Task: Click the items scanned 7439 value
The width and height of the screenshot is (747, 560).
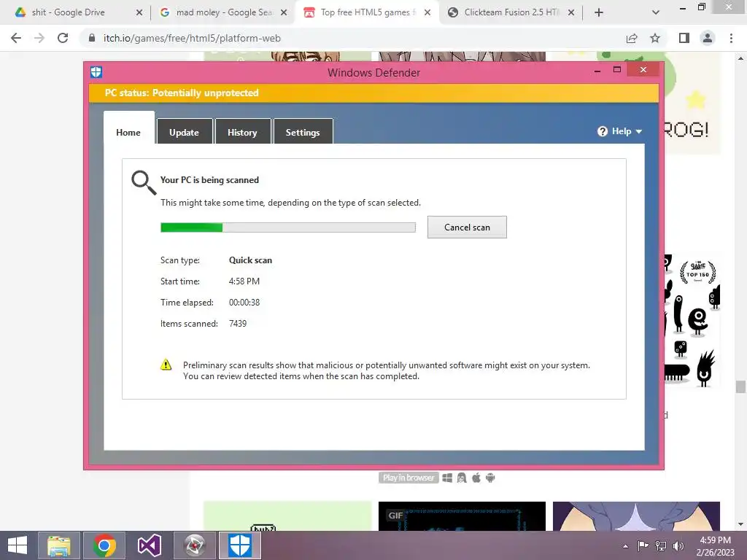Action: (x=238, y=324)
